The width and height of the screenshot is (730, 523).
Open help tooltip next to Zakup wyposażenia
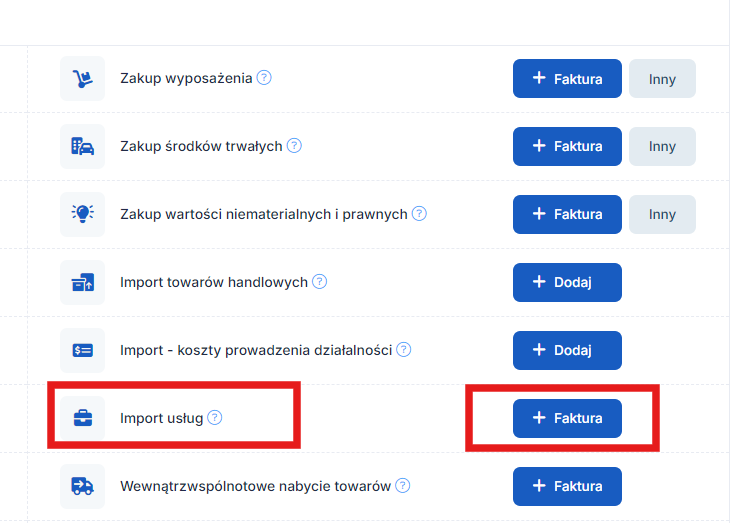click(x=264, y=77)
